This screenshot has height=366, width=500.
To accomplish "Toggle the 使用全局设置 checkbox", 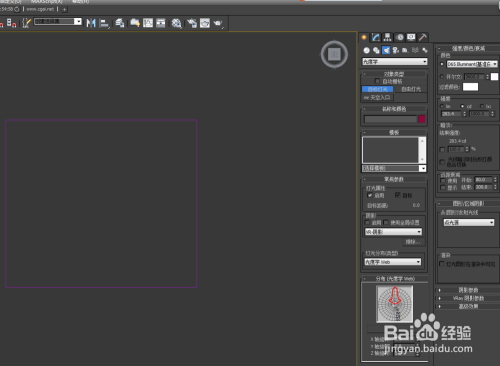I will pos(386,222).
